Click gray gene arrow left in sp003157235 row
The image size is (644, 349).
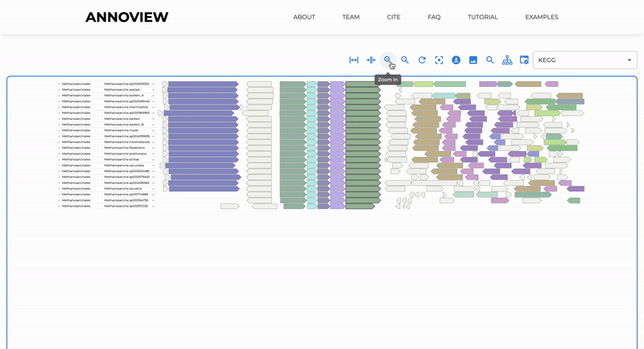click(x=230, y=207)
